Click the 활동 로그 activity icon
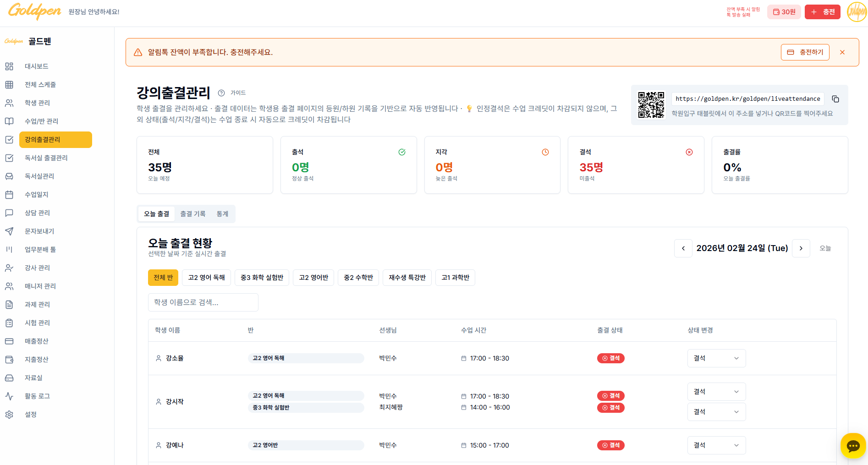Screen dimensions: 868x465 (9, 396)
